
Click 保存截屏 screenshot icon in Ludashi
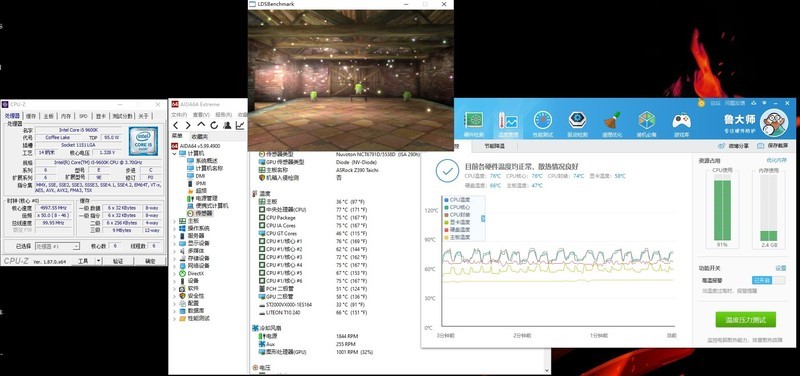click(760, 146)
